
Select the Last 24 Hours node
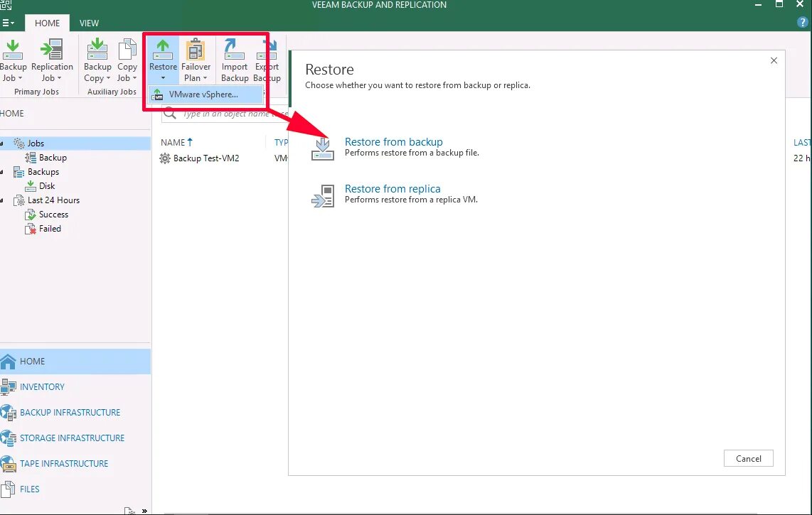pos(53,200)
